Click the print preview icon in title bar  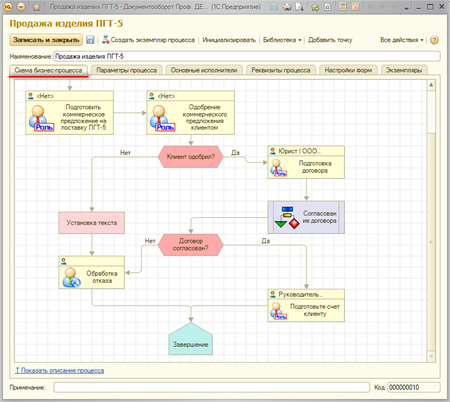(299, 7)
